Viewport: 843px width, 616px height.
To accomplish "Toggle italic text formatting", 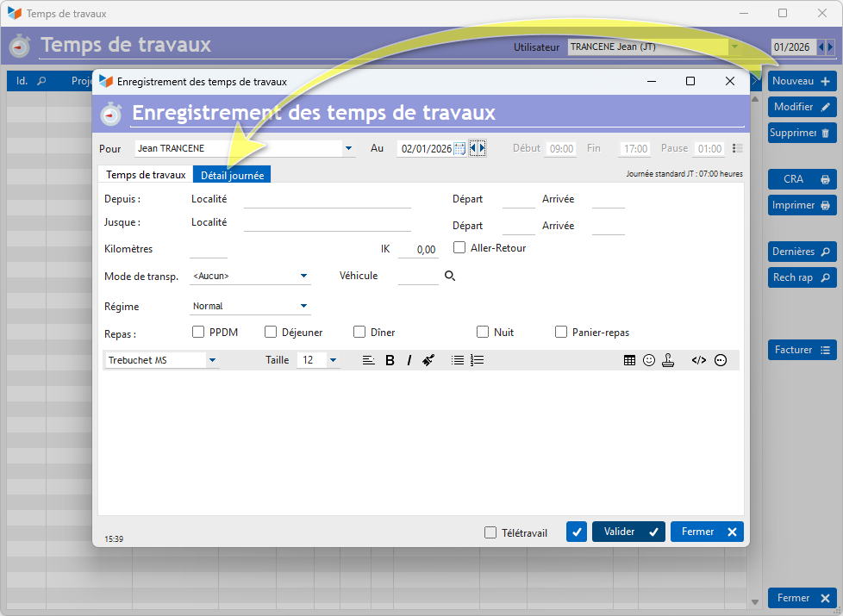I will pyautogui.click(x=409, y=361).
